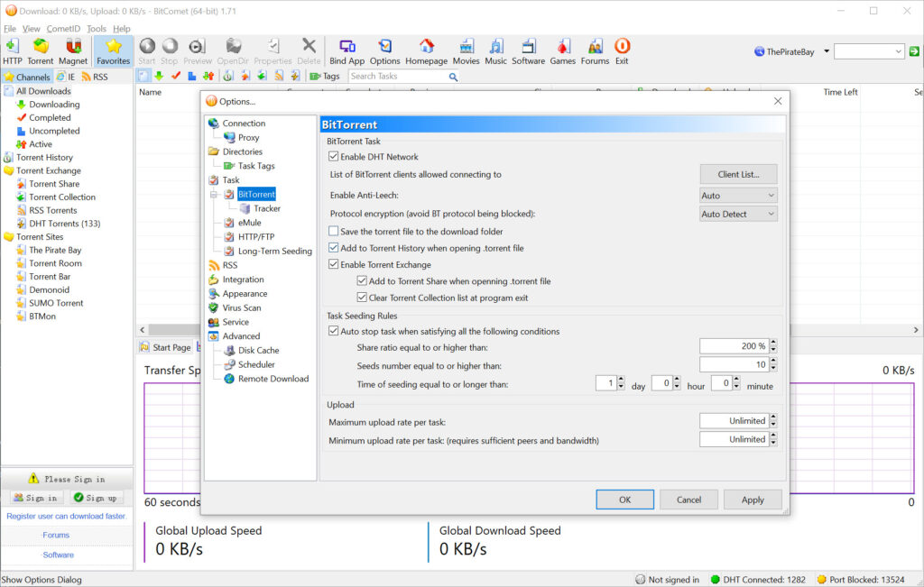Switch to the RSS sidebar tab
Viewport: 924px width, 587px height.
(95, 77)
